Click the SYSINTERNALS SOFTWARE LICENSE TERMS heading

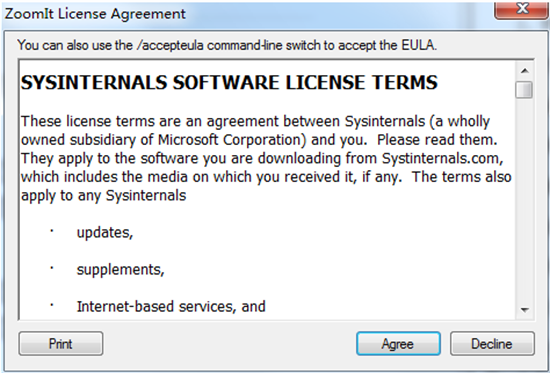pos(229,82)
